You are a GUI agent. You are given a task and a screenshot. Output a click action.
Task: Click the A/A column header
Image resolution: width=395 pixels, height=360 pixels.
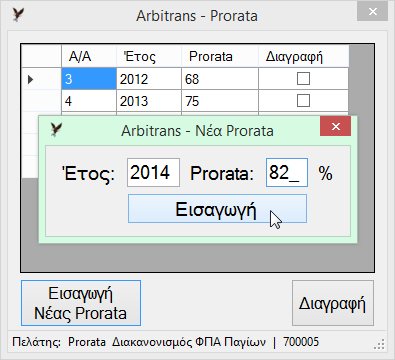[89, 56]
